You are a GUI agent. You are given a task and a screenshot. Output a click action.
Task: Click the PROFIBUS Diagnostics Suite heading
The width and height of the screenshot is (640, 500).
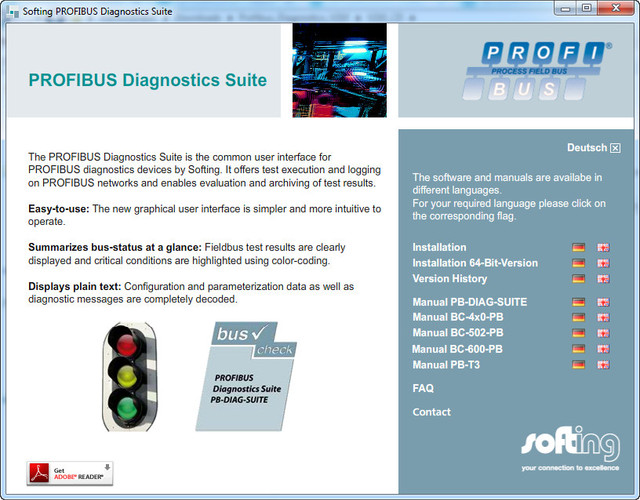click(x=147, y=80)
